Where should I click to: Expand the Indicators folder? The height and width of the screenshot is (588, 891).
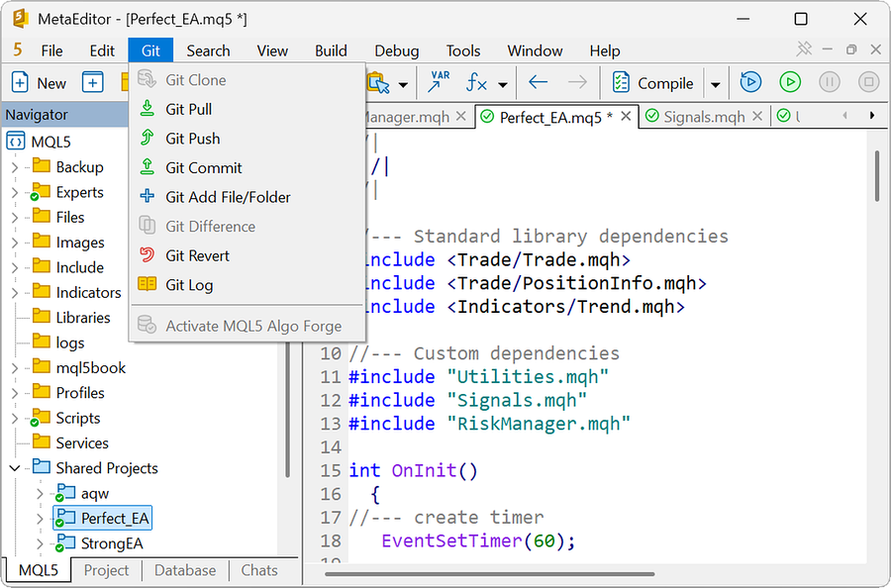tap(15, 293)
